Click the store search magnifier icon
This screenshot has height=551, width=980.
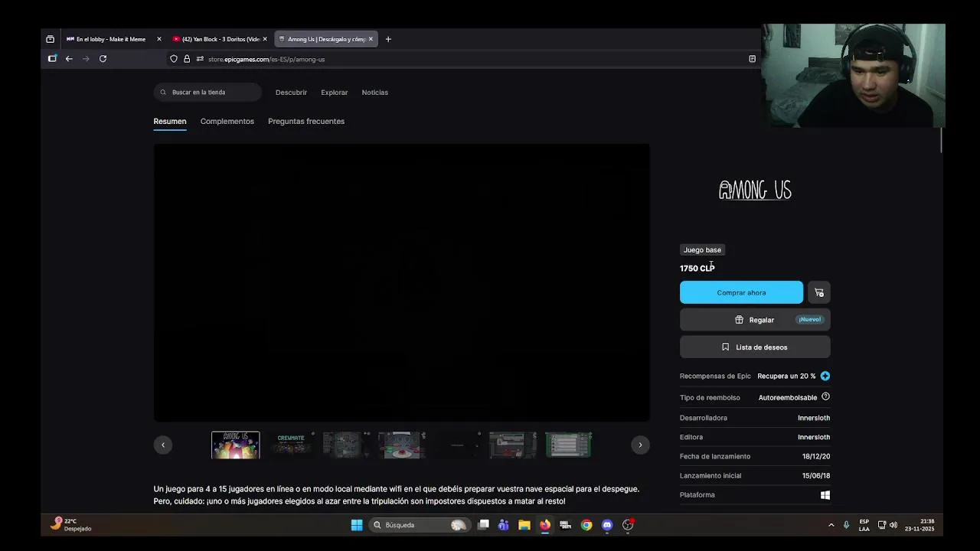tap(163, 93)
